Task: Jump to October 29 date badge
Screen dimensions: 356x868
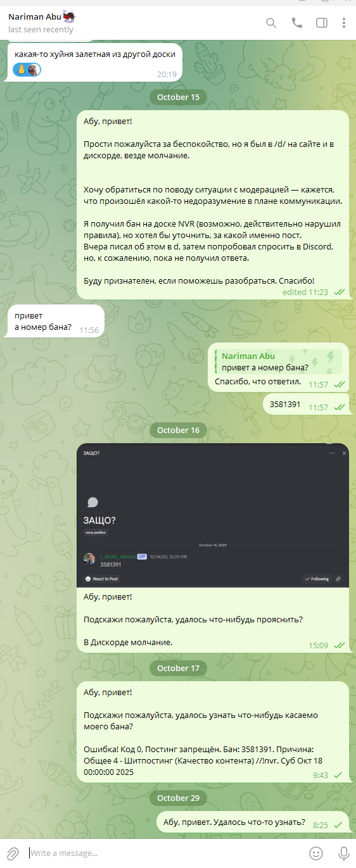Action: 178,798
